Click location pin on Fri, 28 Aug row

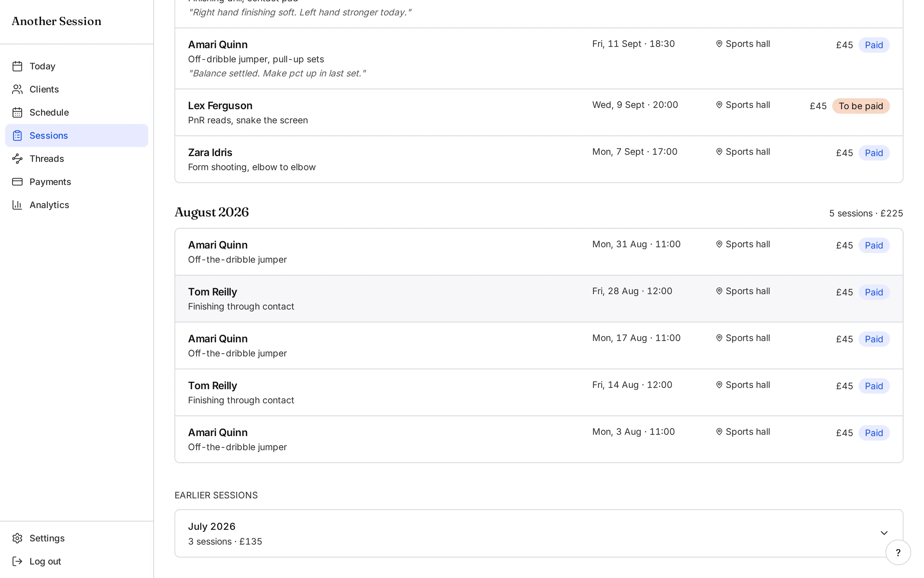[719, 291]
